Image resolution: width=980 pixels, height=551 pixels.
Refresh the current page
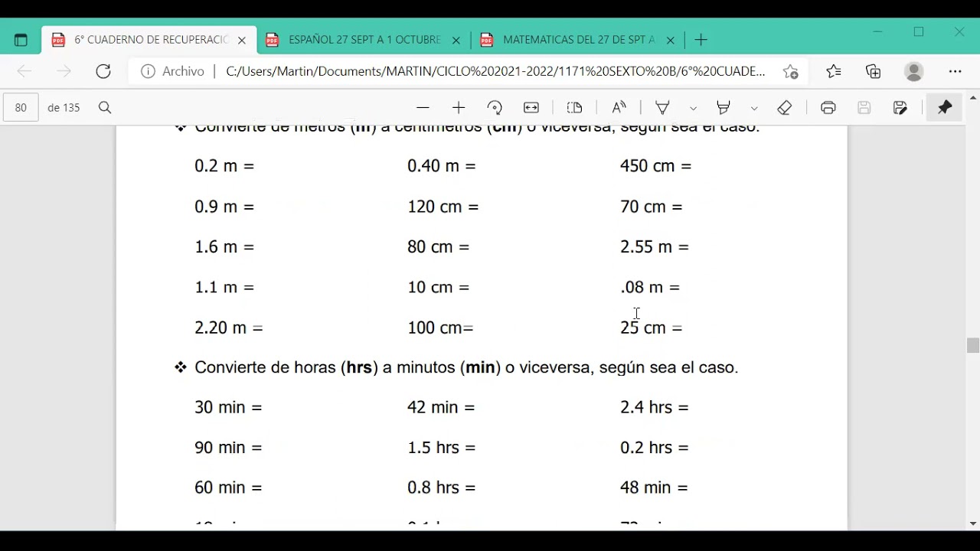click(x=103, y=71)
